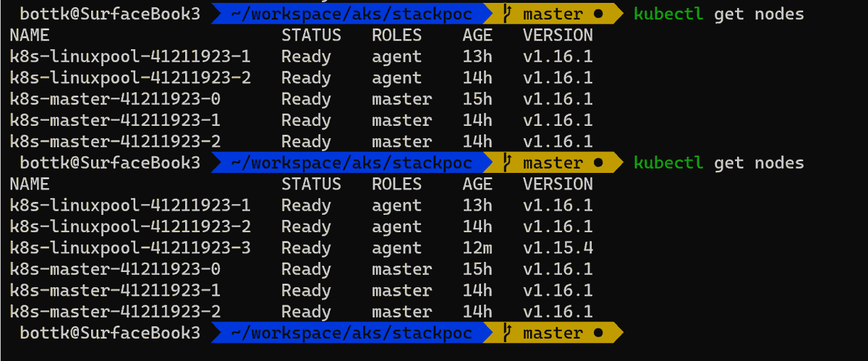This screenshot has width=868, height=361.
Task: Click k8s-linuxpool-41211923-2 in the five-node listing
Action: click(x=131, y=77)
